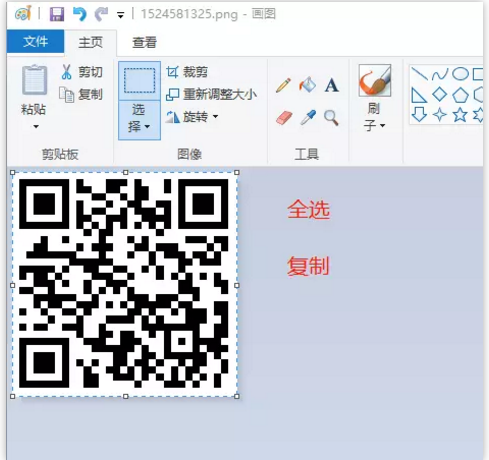Click the Brushes icon
This screenshot has width=489, height=460.
pyautogui.click(x=375, y=80)
